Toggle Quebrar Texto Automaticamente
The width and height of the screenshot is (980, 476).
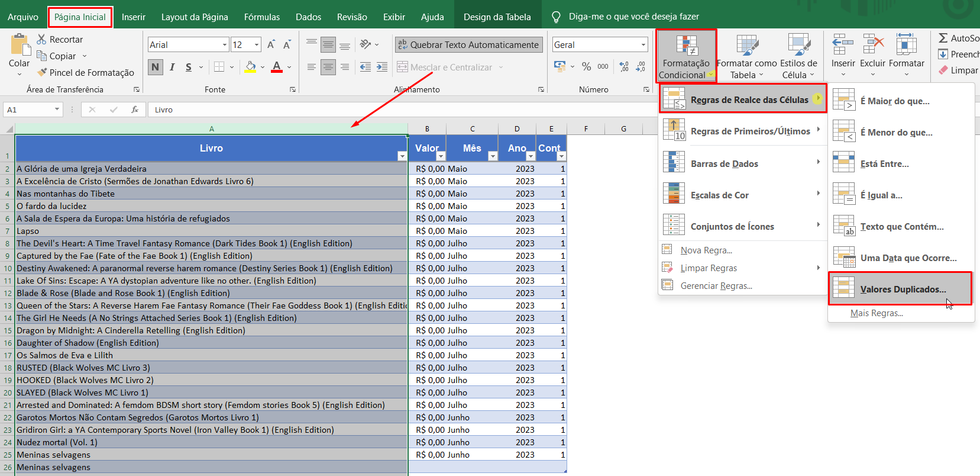click(468, 44)
